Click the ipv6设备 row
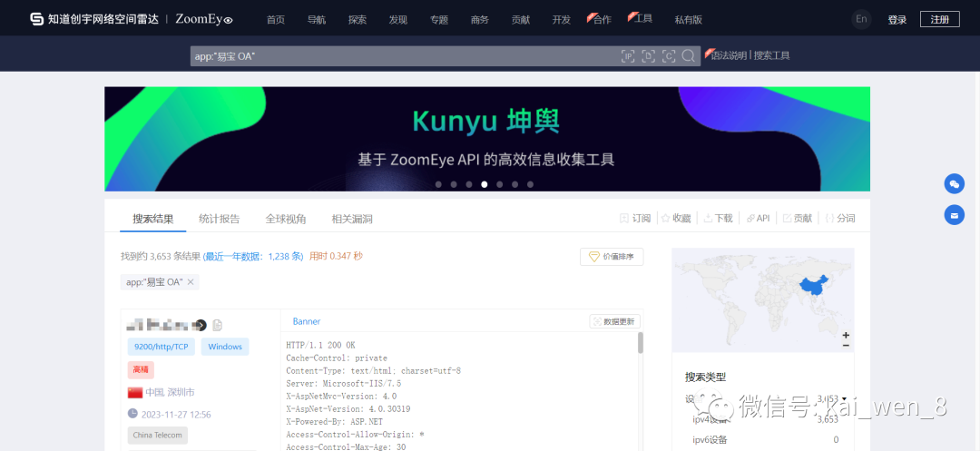 (765, 440)
